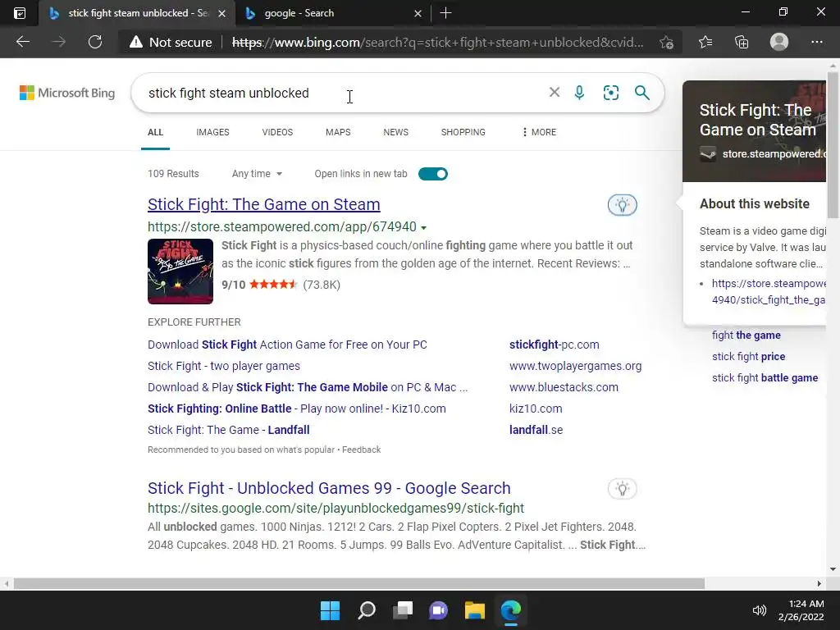
Task: Click the www.twoplayergames.org link
Action: (575, 366)
